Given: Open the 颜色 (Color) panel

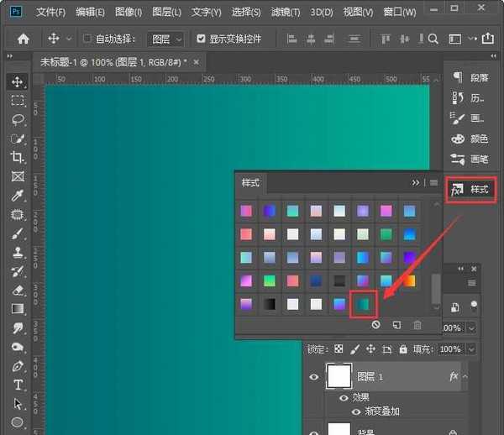Looking at the screenshot, I should click(470, 139).
